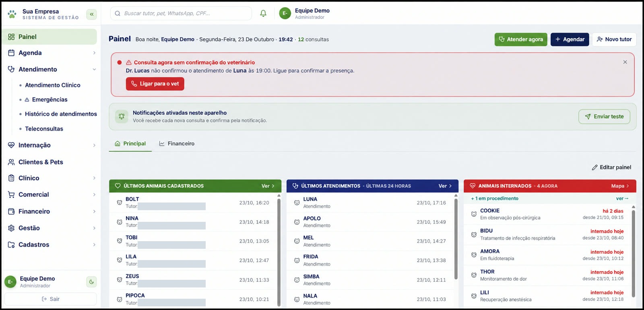Click the Sair logout button

[51, 299]
